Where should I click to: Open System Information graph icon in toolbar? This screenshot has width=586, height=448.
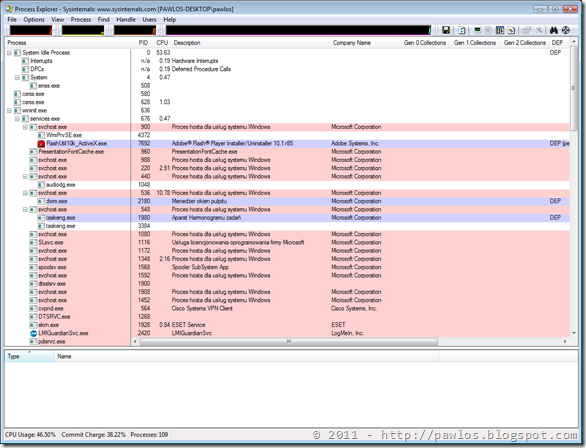click(477, 30)
